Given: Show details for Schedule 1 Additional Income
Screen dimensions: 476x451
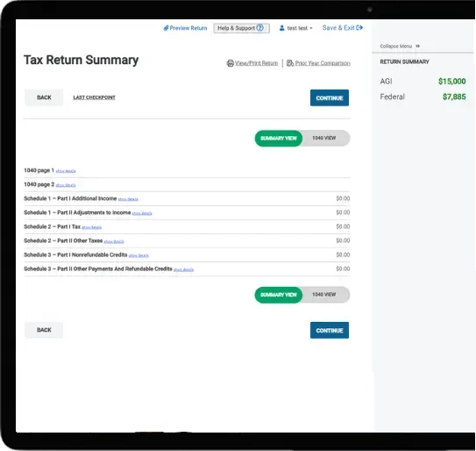Looking at the screenshot, I should coord(128,199).
